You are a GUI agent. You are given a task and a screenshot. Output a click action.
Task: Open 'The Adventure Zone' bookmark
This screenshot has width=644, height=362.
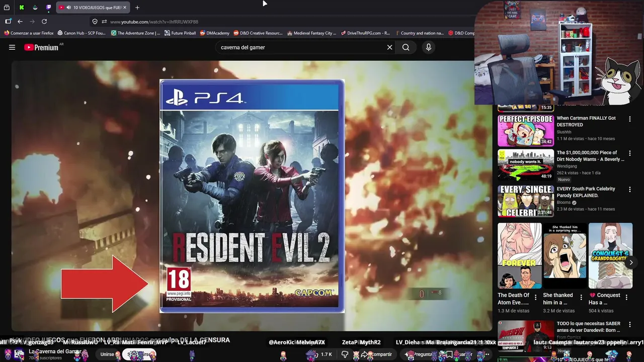135,33
